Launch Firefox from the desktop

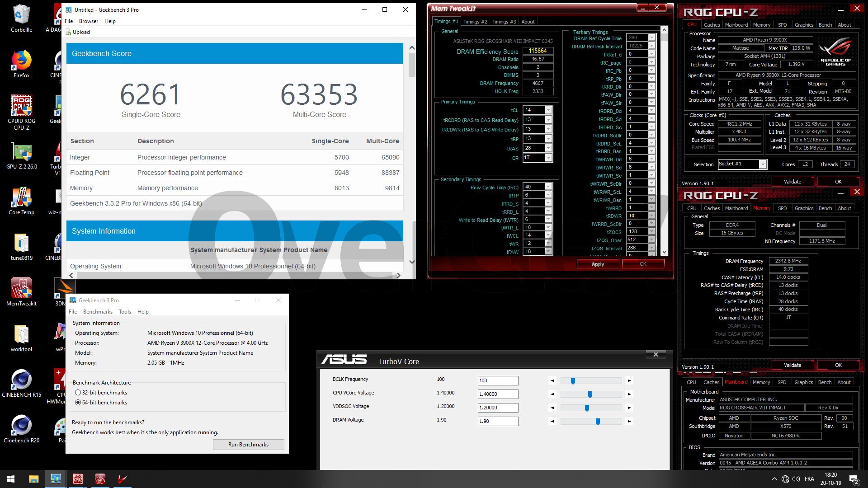click(x=21, y=61)
